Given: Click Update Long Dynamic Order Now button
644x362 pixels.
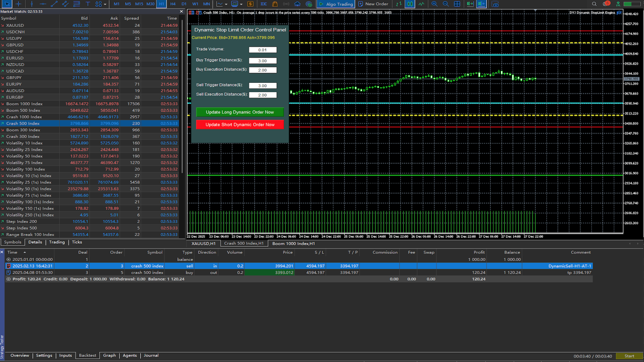Looking at the screenshot, I should coord(240,112).
